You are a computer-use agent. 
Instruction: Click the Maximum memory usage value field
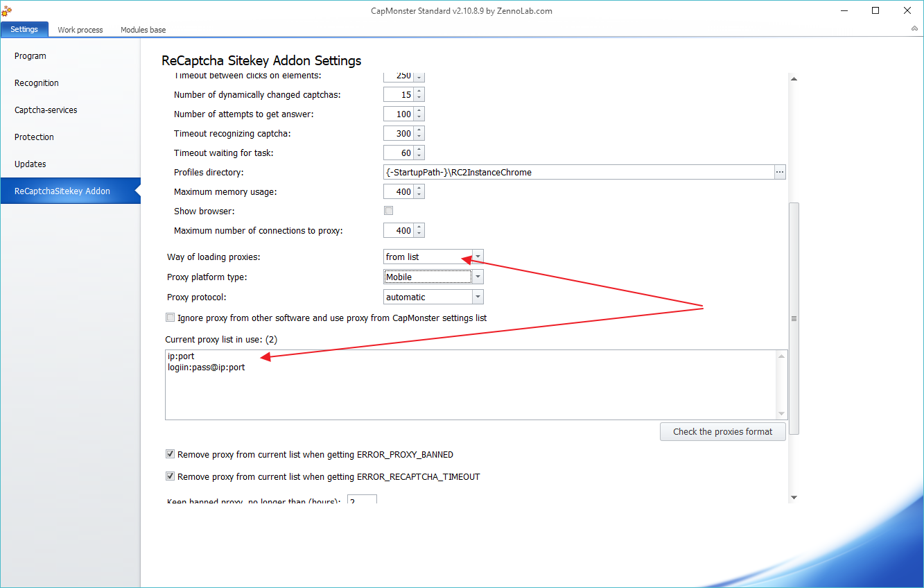coord(399,192)
